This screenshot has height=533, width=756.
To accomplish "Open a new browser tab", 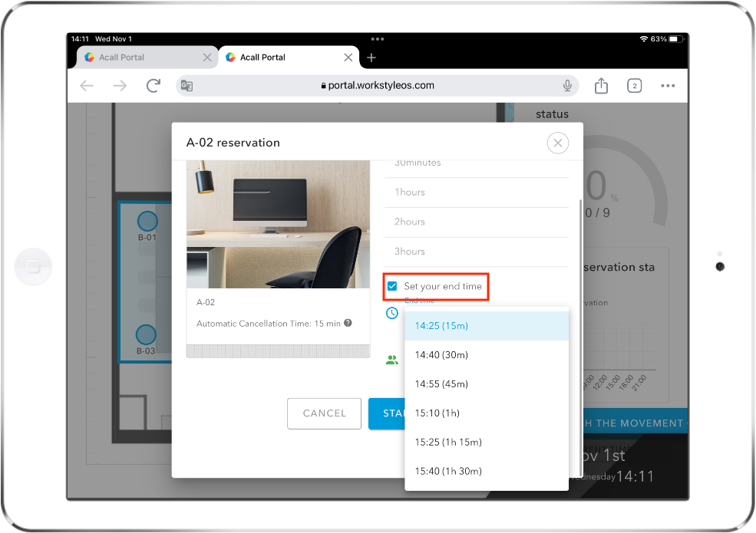I will [371, 57].
